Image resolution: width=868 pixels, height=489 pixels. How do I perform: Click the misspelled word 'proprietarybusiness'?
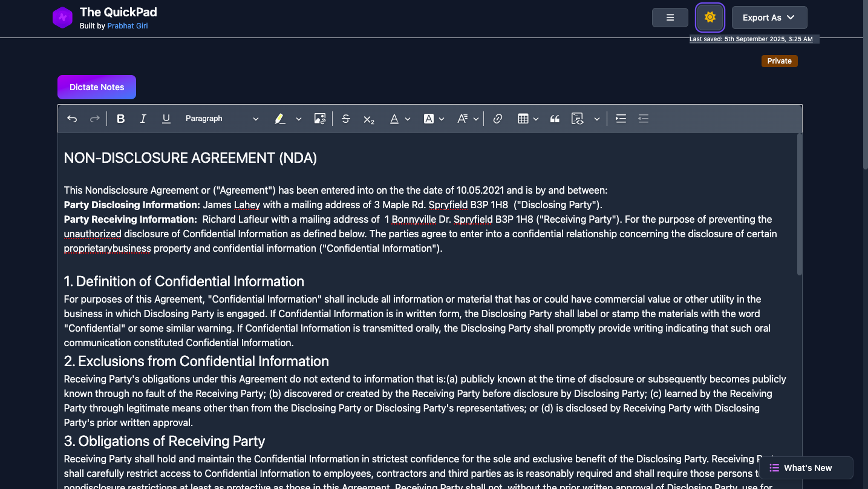click(x=108, y=248)
